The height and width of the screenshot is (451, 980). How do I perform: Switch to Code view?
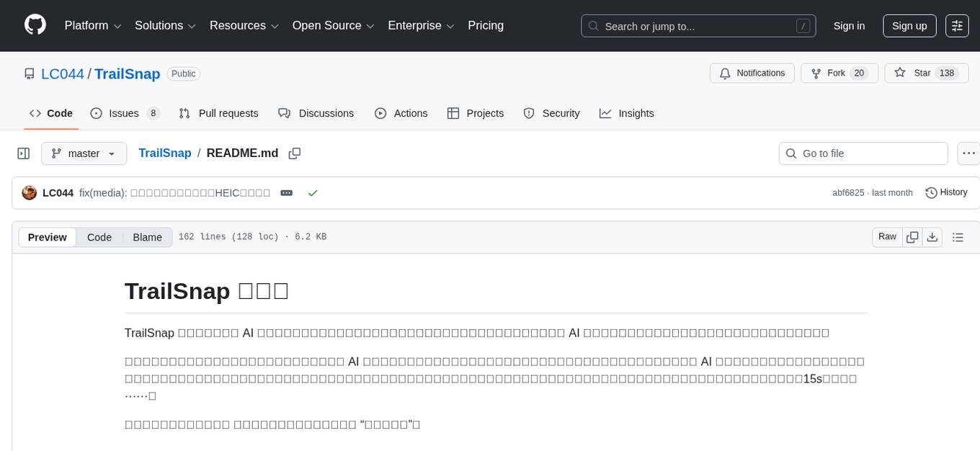(99, 237)
